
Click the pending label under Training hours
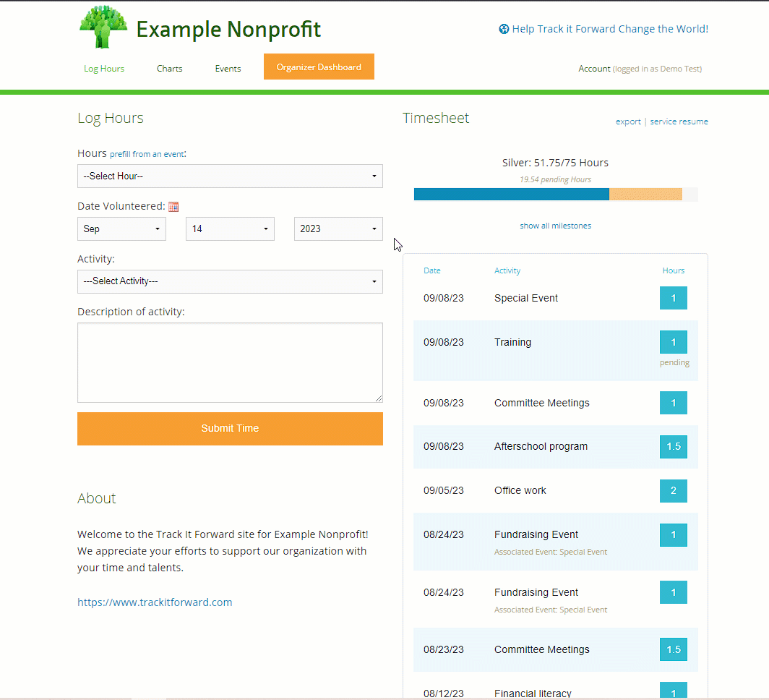(x=674, y=362)
